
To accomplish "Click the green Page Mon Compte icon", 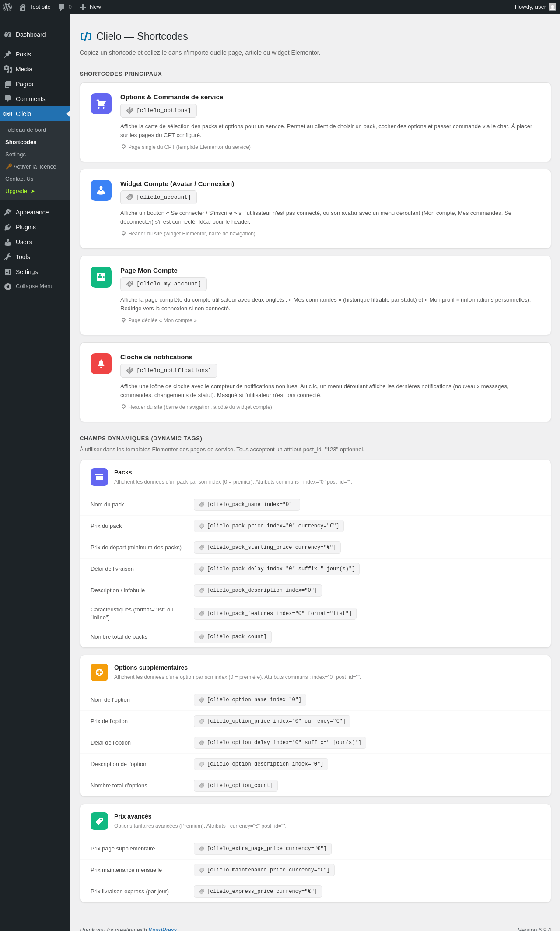I will [x=101, y=277].
